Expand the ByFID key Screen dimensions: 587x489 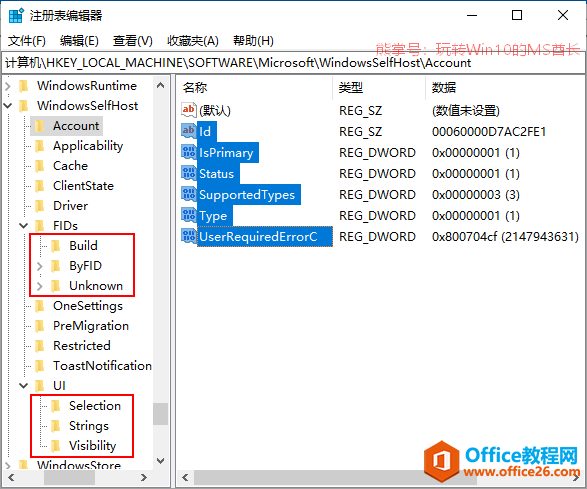40,266
